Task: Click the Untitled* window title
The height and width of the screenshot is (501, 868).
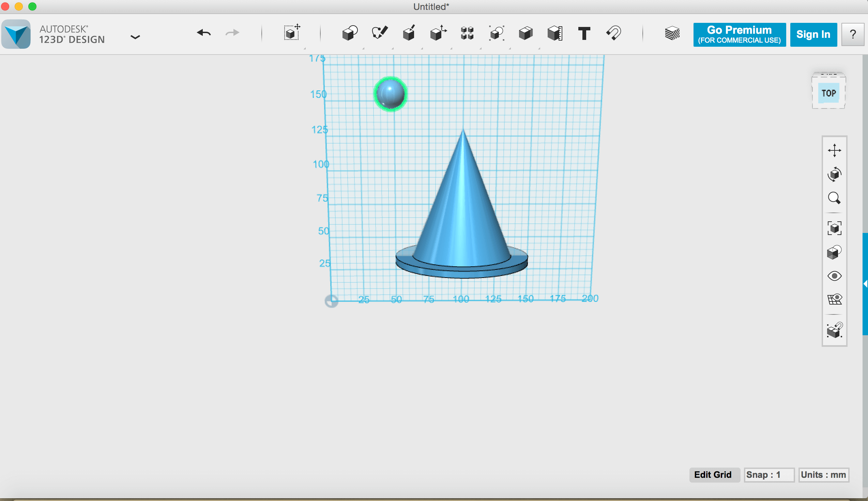Action: pos(431,6)
